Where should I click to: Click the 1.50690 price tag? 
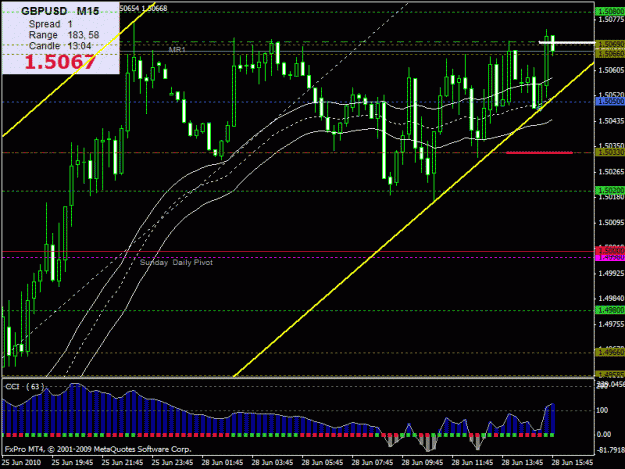pos(610,43)
